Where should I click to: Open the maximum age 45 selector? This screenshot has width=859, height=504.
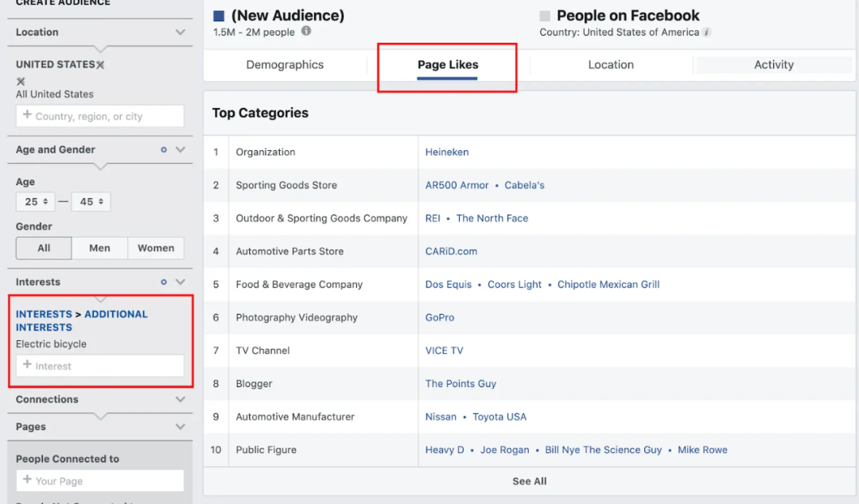point(91,202)
